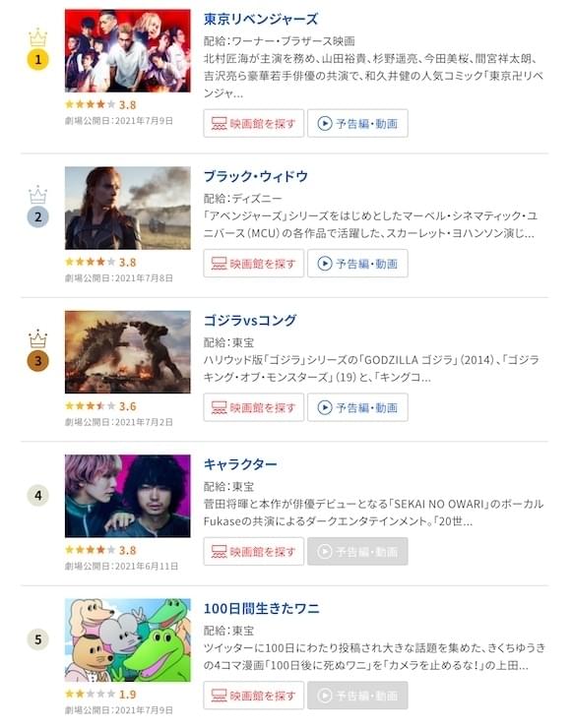Play trailer for 東京リベンジャーズ
This screenshot has height=728, width=572.
[x=357, y=124]
